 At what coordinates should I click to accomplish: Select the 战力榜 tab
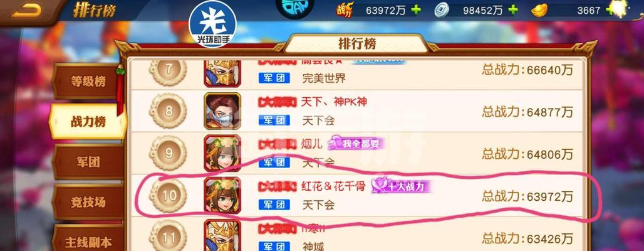[x=88, y=121]
